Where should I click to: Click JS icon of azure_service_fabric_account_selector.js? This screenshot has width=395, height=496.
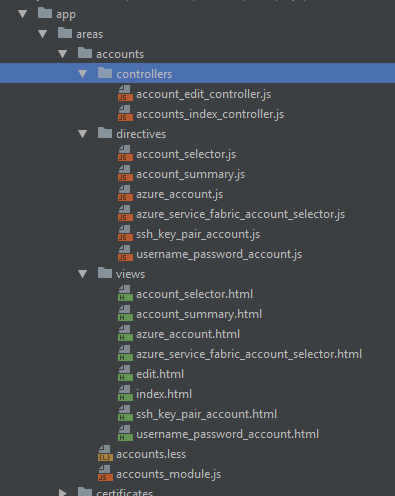pos(125,213)
